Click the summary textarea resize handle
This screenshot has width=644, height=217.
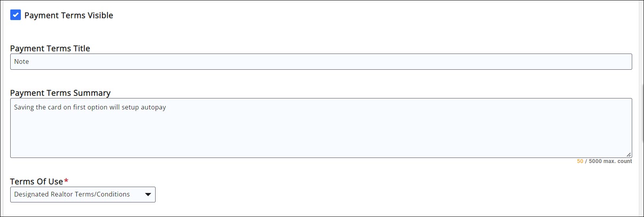click(x=629, y=155)
